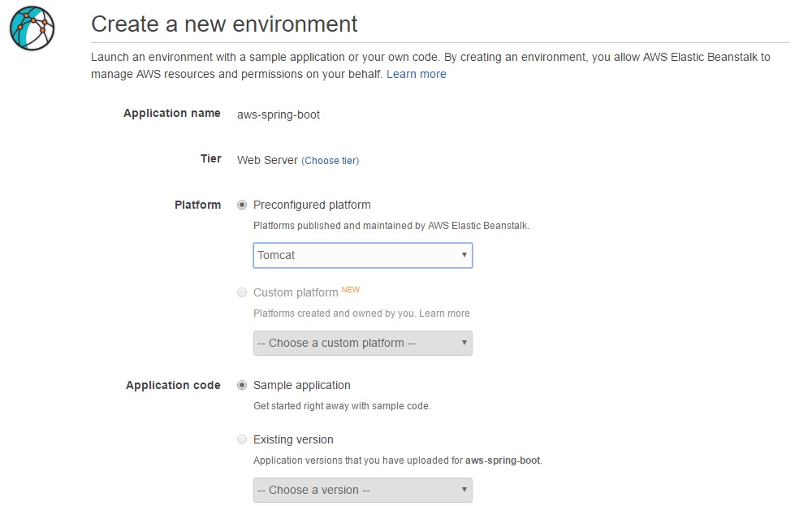
Task: Click the Platform label
Action: pyautogui.click(x=198, y=205)
